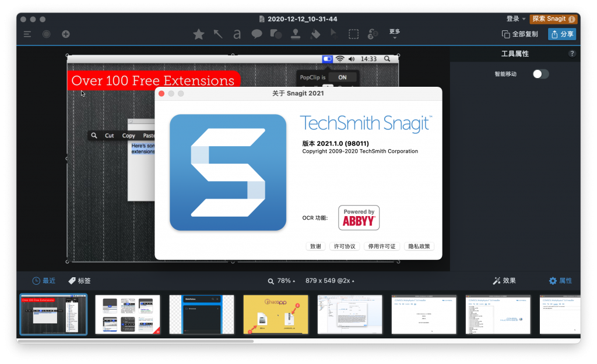Screen dimensions: 597x364
Task: Click the 探索 Snagit button
Action: pyautogui.click(x=553, y=19)
